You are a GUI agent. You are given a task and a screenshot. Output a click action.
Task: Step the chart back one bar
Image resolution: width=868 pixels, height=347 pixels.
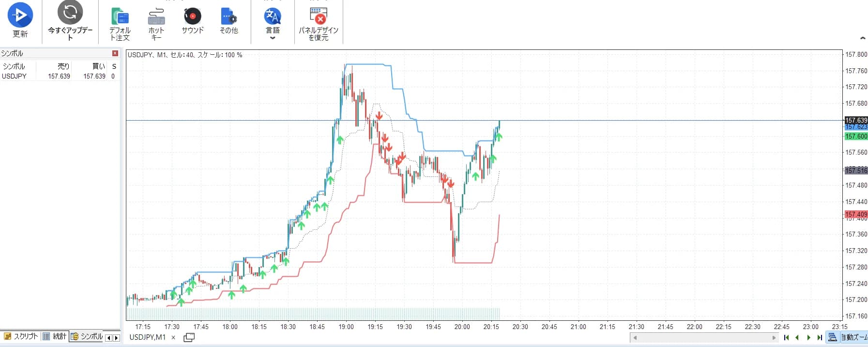pos(797,338)
